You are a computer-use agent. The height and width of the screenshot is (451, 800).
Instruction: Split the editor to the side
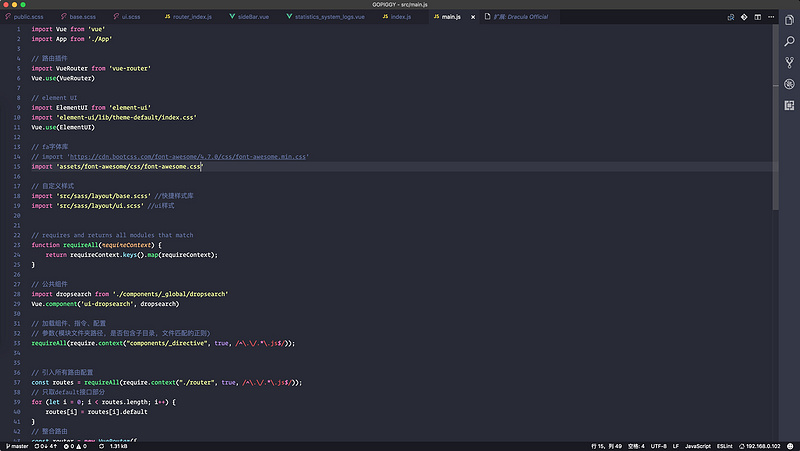pos(758,17)
